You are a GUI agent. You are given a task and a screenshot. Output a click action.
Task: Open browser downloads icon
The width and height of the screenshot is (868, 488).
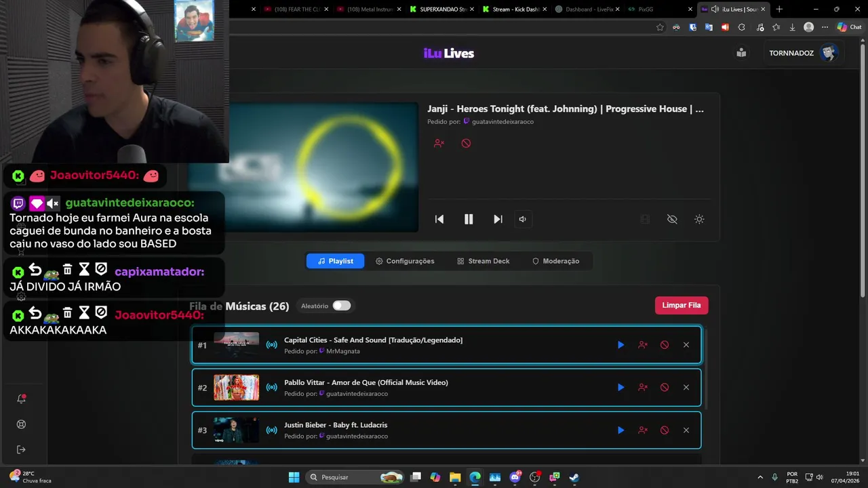(x=792, y=27)
